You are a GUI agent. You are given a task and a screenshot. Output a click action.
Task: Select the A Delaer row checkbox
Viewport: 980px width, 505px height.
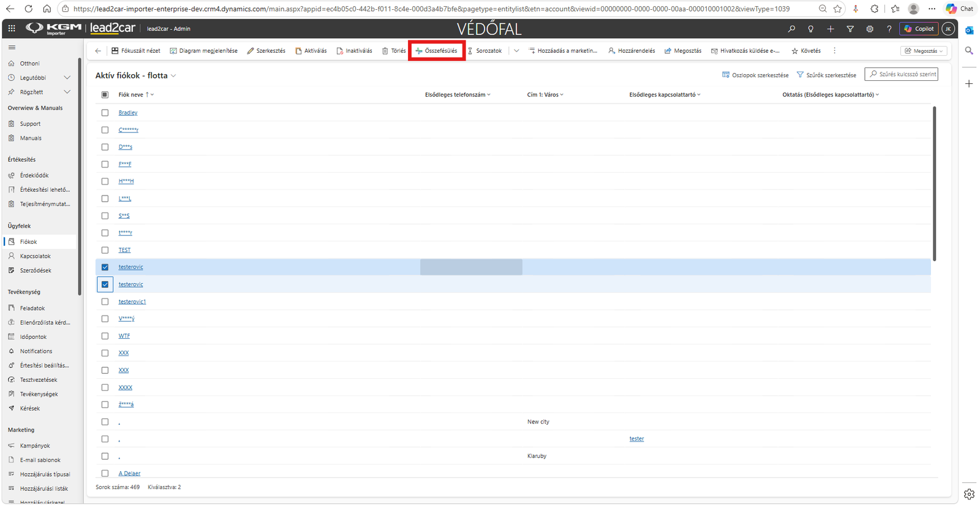105,473
